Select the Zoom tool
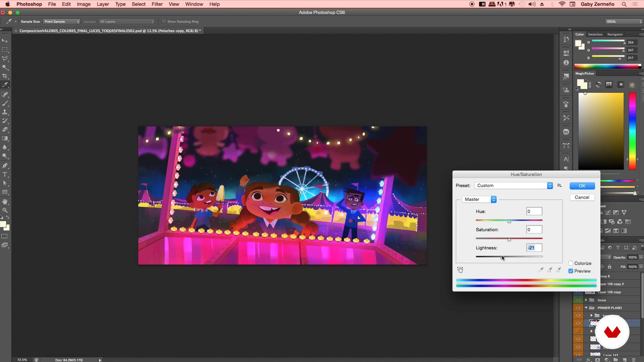Image resolution: width=644 pixels, height=362 pixels. [x=5, y=210]
